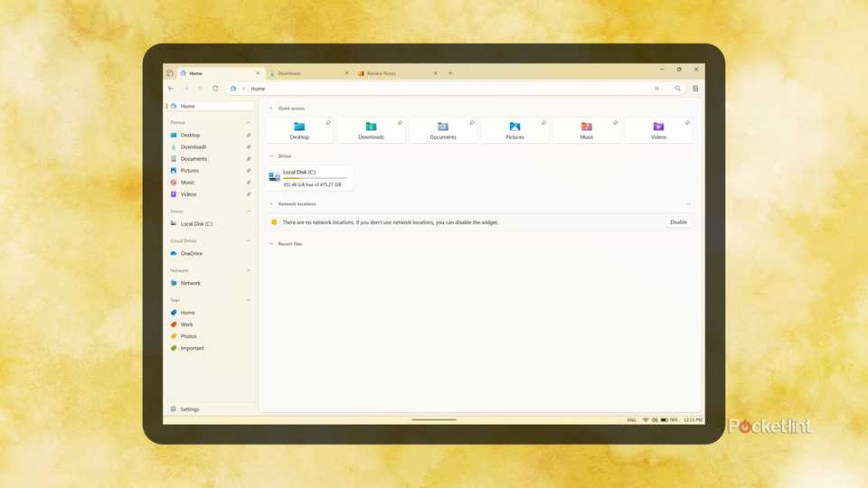Collapse the Drives widget section

pos(271,156)
